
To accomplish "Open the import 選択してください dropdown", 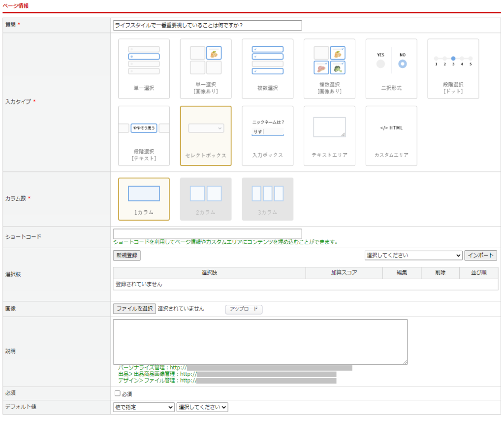I will click(413, 256).
